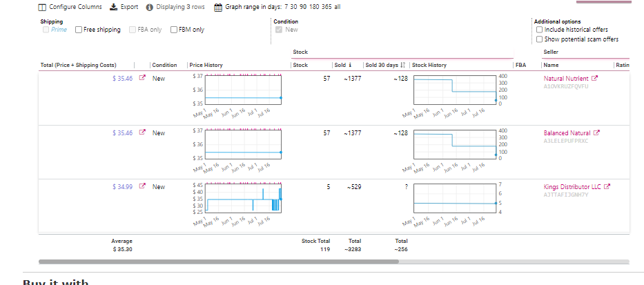Click the Natural Nutrient stock history graph
This screenshot has width=644, height=285.
pos(455,90)
